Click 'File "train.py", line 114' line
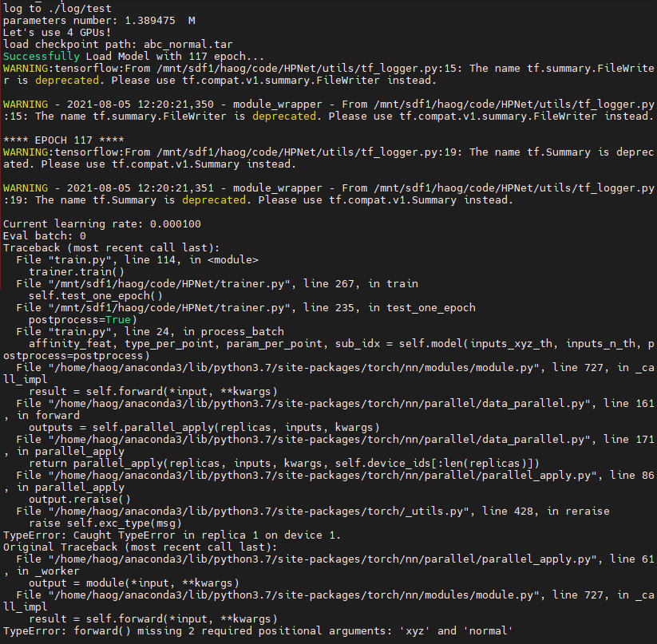The height and width of the screenshot is (644, 657). 137,260
